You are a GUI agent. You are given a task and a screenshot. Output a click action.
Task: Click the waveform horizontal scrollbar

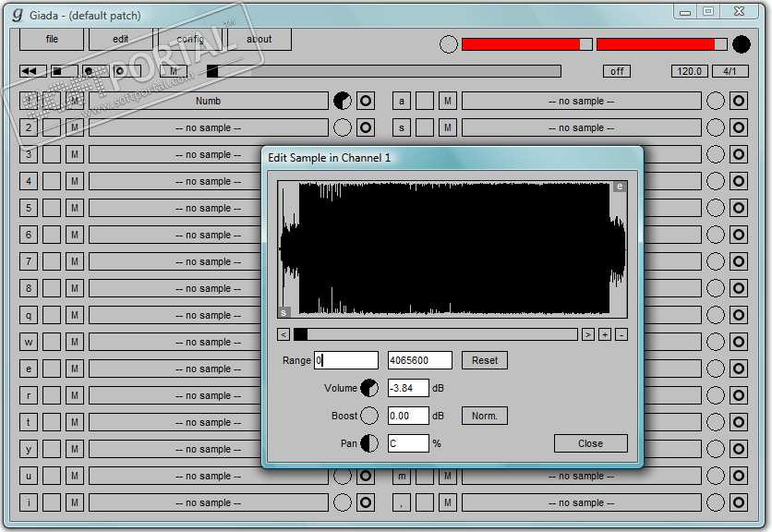[x=435, y=335]
